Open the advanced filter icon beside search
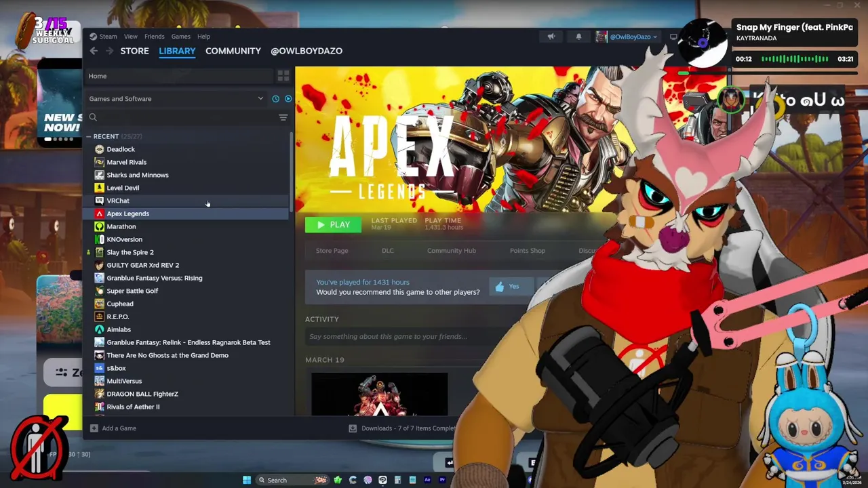Viewport: 868px width, 488px height. (283, 117)
